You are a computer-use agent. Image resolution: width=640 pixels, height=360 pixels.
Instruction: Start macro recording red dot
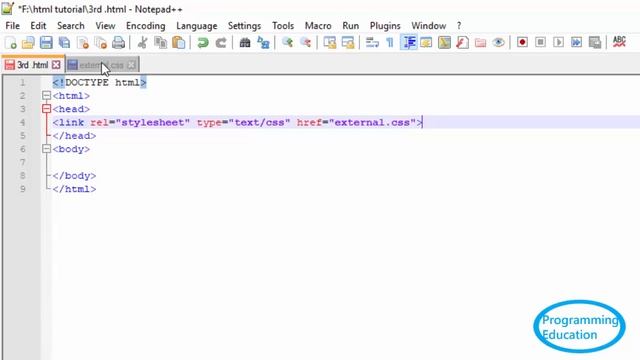pyautogui.click(x=522, y=42)
